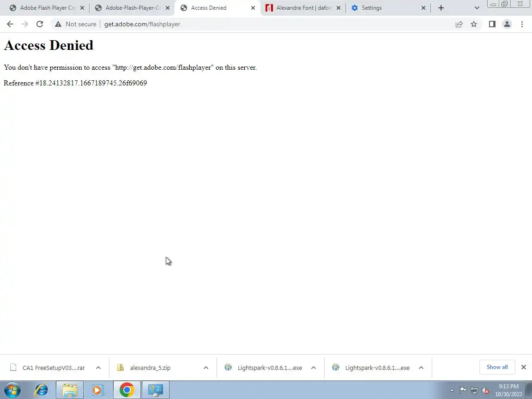
Task: Click Chrome icon in taskbar
Action: tap(127, 390)
